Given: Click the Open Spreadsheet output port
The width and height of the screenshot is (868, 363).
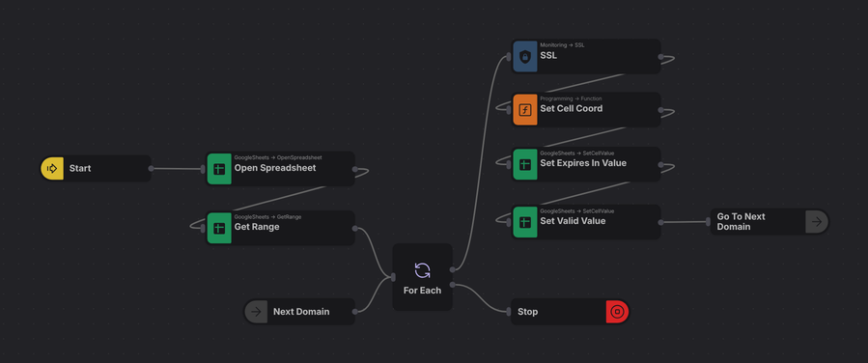Looking at the screenshot, I should click(355, 170).
